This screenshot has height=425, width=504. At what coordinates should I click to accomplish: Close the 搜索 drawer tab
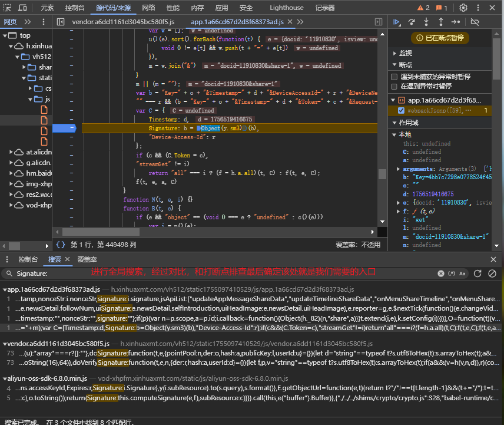pos(67,259)
